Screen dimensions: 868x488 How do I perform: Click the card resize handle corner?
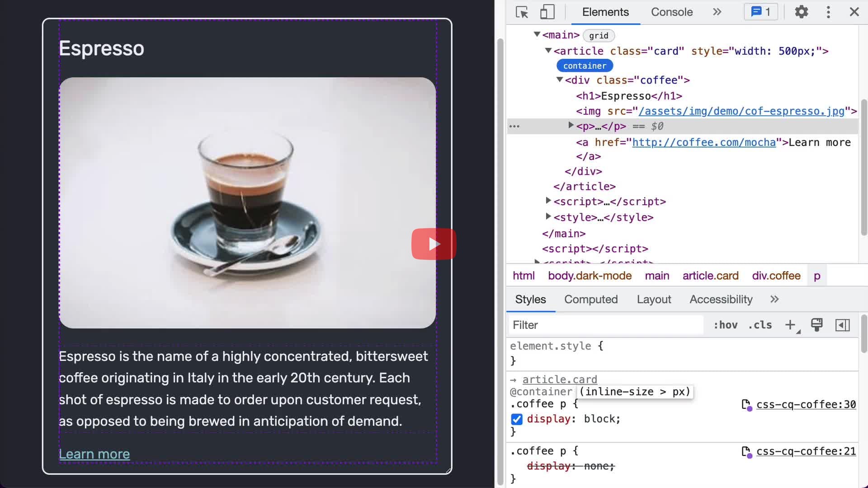tap(448, 471)
